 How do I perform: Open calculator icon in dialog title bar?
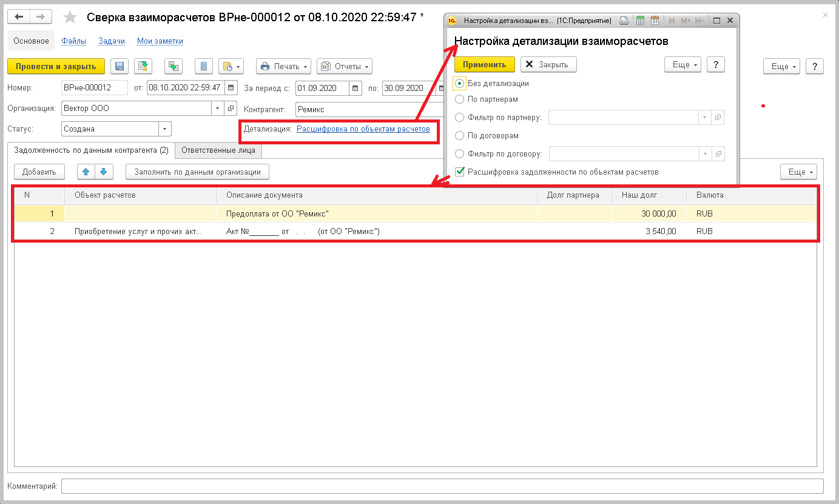pos(640,21)
